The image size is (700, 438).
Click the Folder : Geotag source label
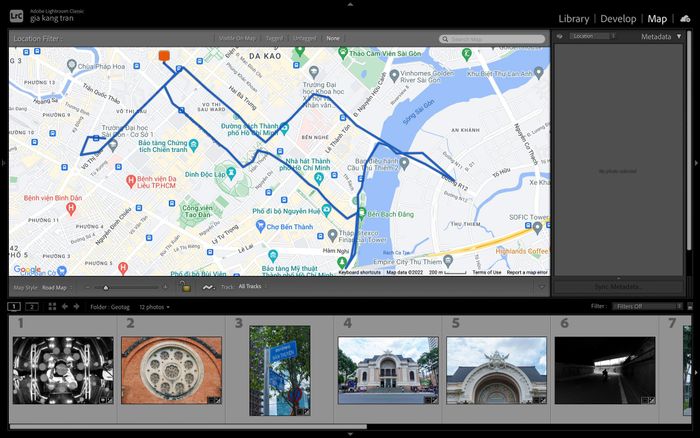click(110, 307)
